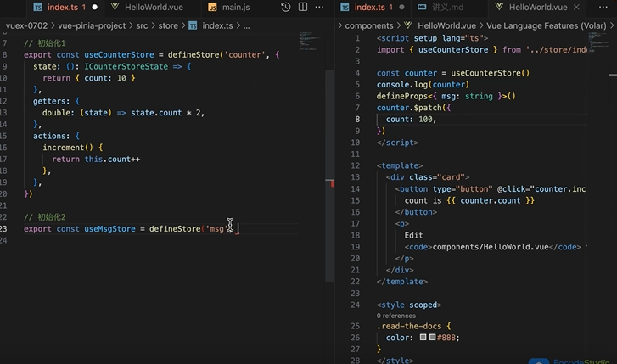Open more actions menu of right editor

tap(603, 7)
